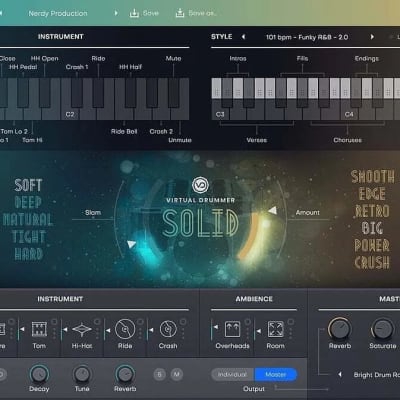
Task: Select the Crash cymbal icon
Action: click(x=168, y=329)
